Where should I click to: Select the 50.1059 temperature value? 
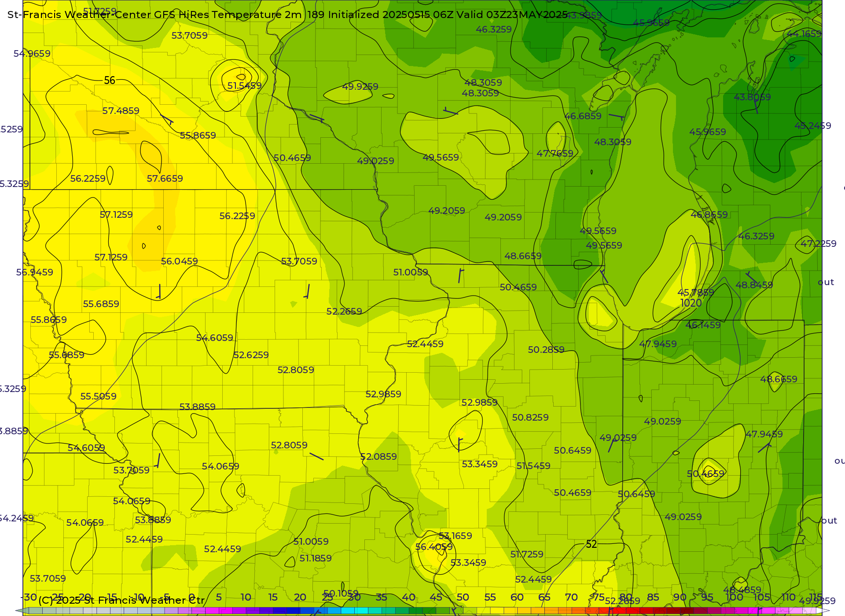tap(341, 594)
